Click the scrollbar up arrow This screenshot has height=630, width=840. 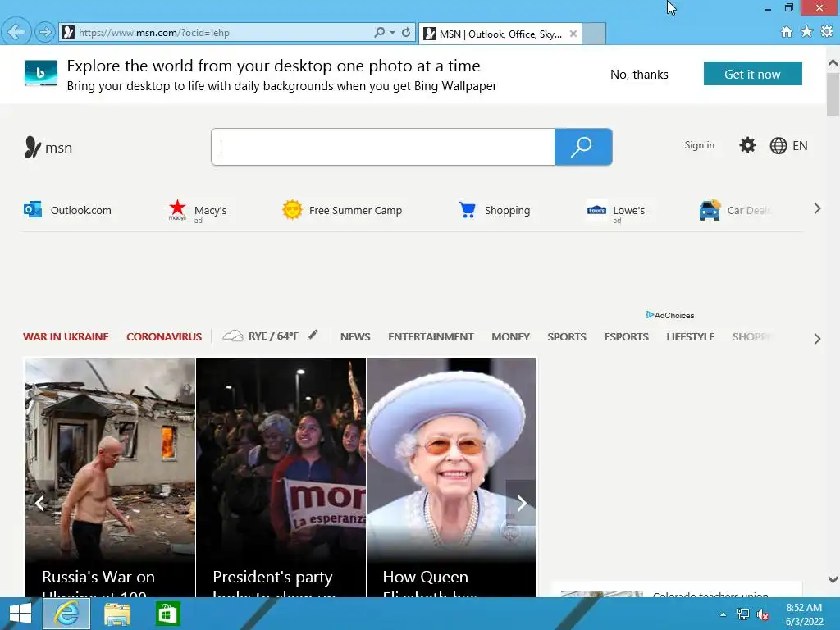(833, 63)
